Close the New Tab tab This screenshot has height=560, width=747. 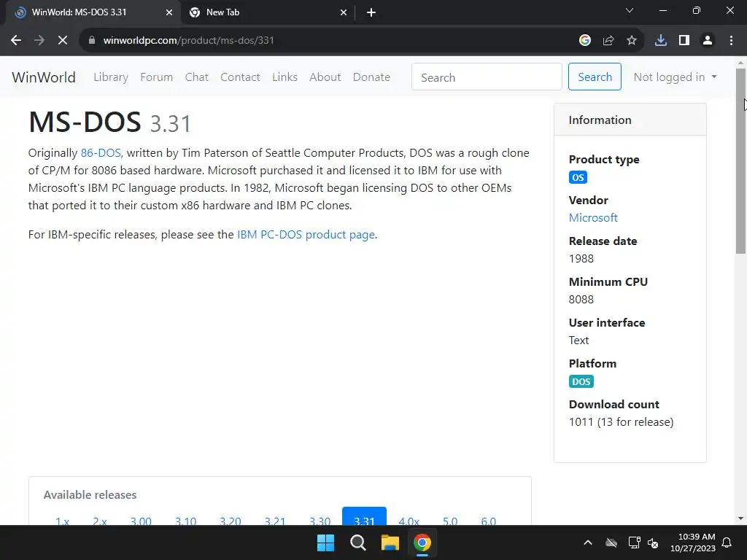344,13
